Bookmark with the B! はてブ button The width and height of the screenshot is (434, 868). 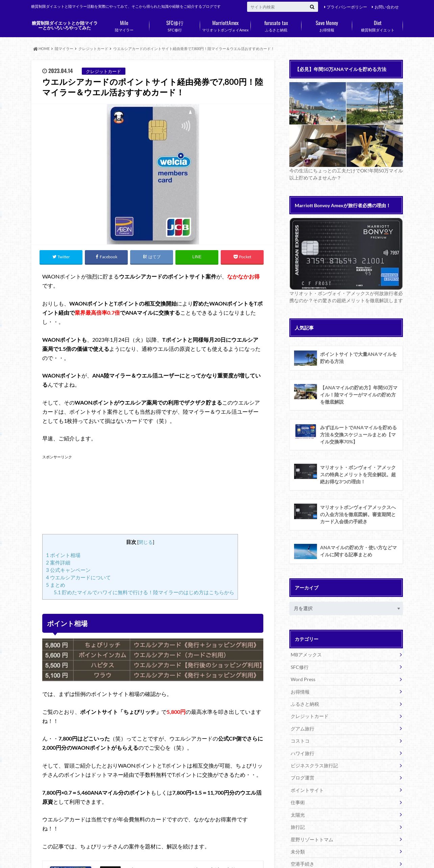pyautogui.click(x=151, y=257)
